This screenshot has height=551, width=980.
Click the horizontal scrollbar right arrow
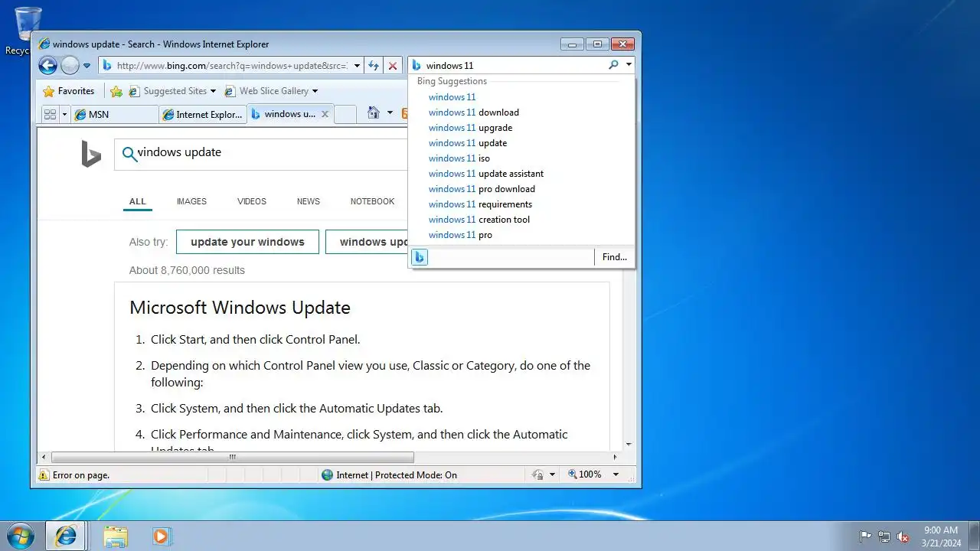[x=616, y=458]
